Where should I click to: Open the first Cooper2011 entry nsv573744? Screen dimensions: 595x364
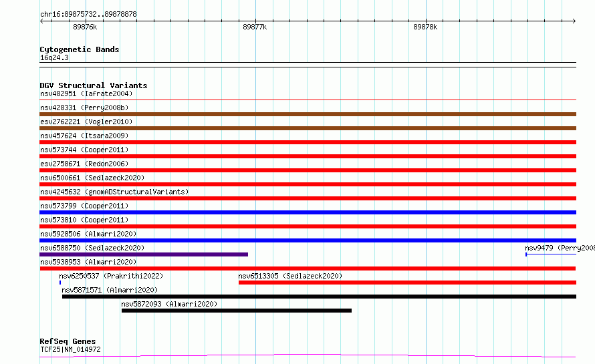coord(84,150)
